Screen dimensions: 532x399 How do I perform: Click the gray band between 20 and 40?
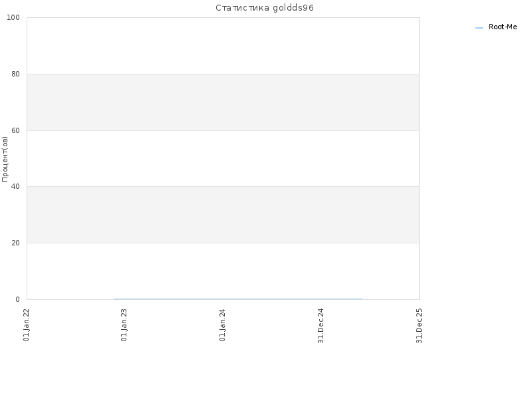pyautogui.click(x=223, y=215)
